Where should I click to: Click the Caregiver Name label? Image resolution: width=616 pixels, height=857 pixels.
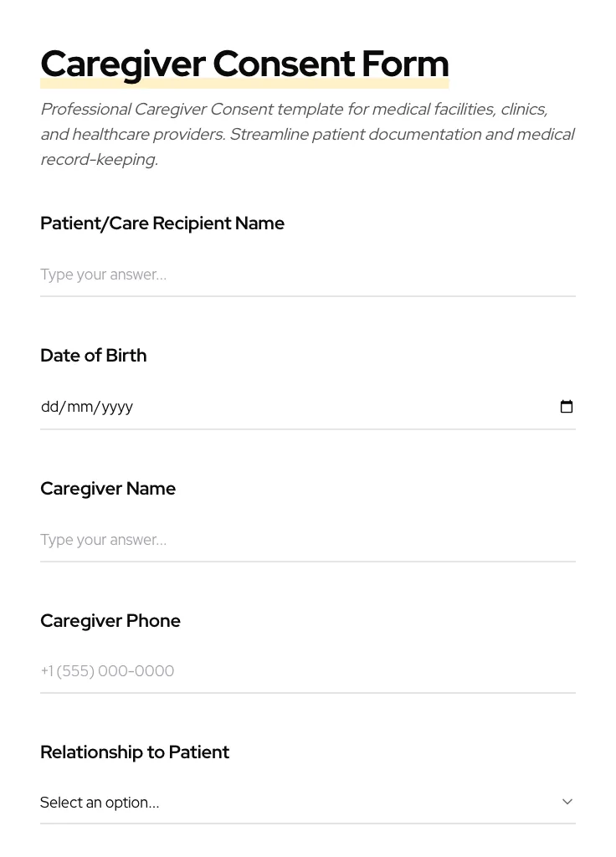tap(108, 488)
